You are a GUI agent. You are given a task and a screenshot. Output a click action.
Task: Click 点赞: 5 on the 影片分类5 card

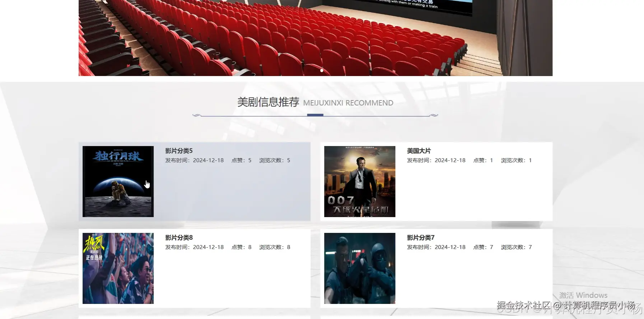point(241,160)
